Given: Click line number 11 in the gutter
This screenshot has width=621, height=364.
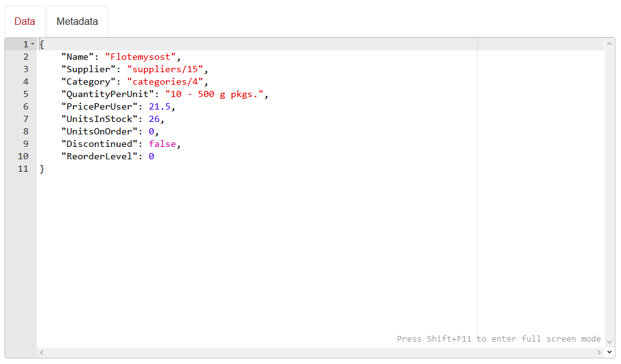Looking at the screenshot, I should 23,169.
